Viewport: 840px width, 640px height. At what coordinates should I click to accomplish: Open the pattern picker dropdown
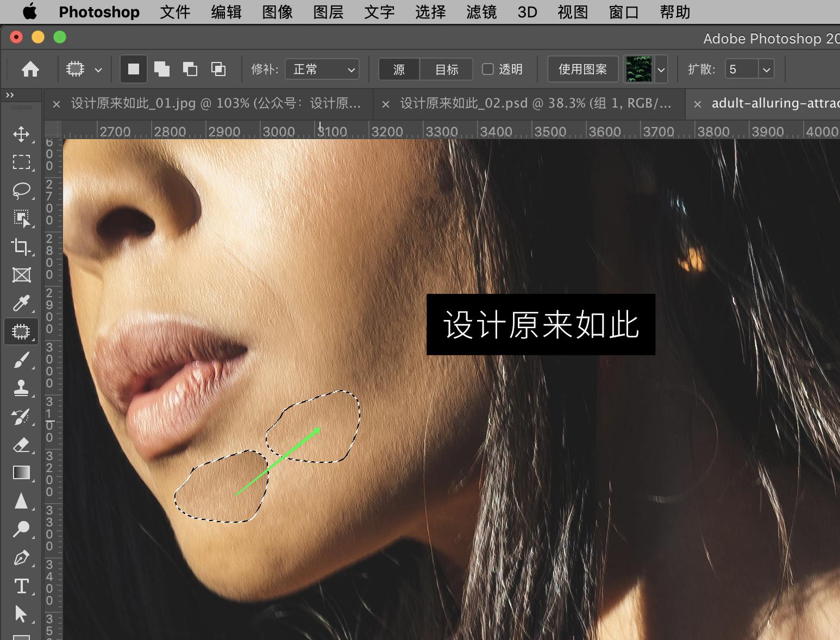coord(661,69)
